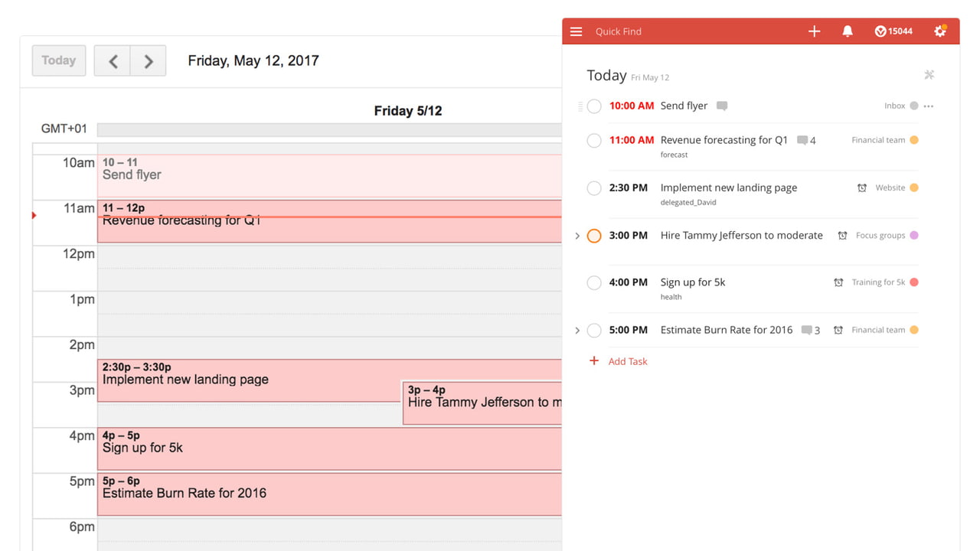The width and height of the screenshot is (980, 551).
Task: Go to next day in calendar
Action: tap(149, 61)
